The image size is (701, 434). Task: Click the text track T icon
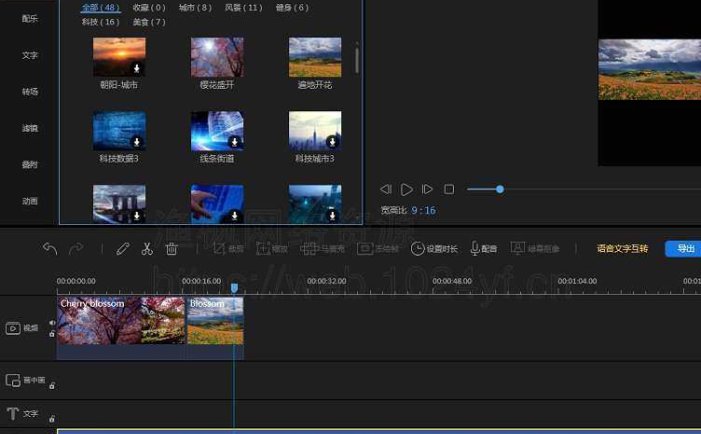point(13,413)
